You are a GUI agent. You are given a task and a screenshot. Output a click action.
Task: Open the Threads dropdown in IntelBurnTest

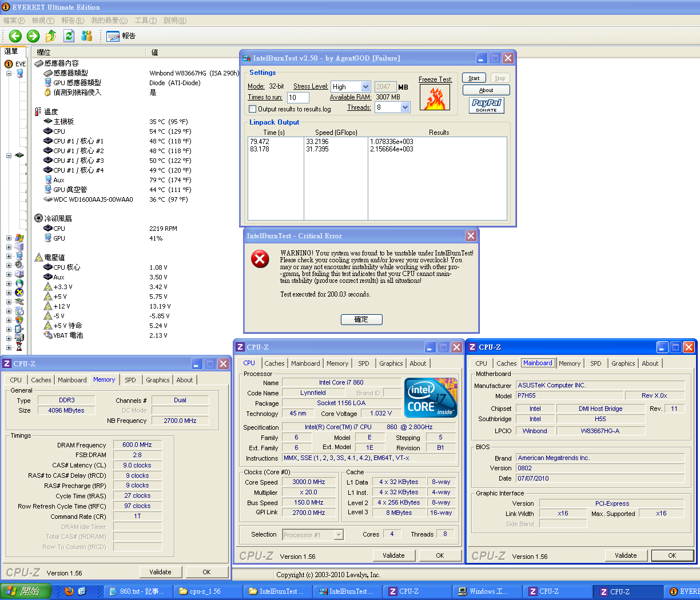coord(405,107)
